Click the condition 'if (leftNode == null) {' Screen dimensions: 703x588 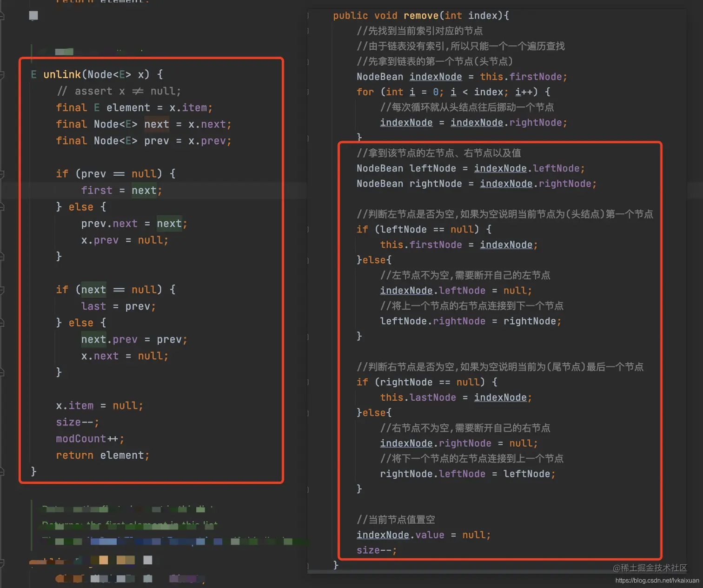click(424, 230)
